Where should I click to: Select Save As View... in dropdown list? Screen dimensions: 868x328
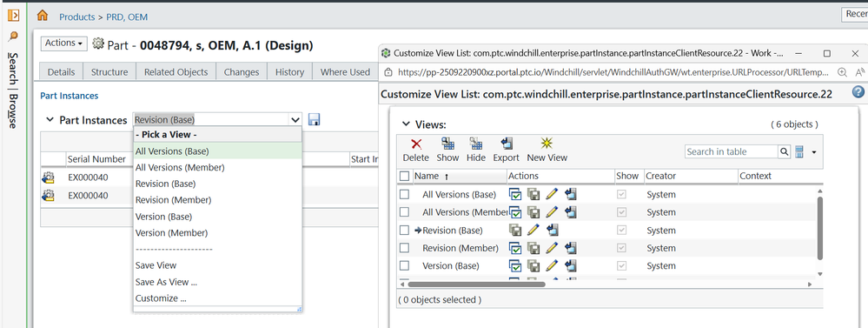(x=217, y=282)
